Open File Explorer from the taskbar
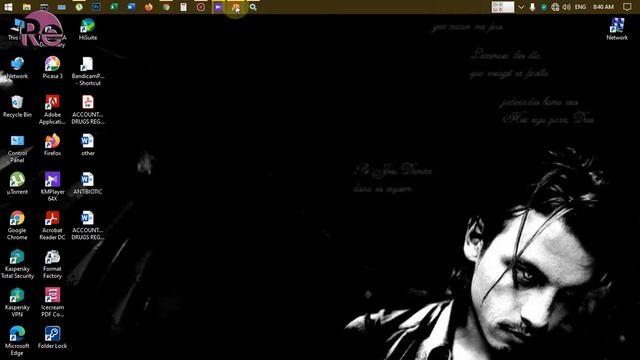640x360 pixels. coord(27,7)
